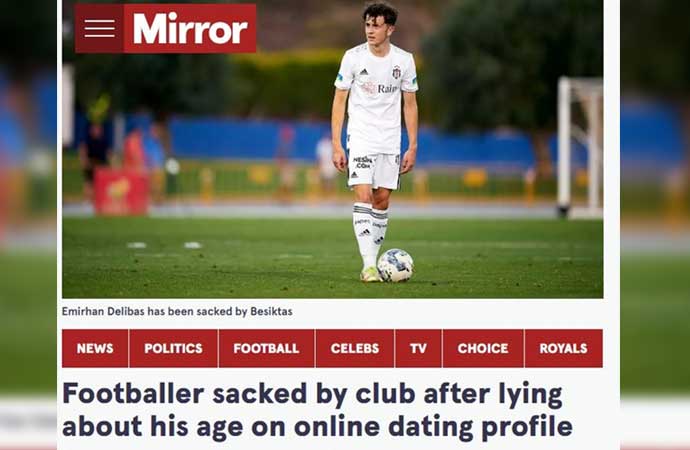Click the Mirror logo
The image size is (690, 450).
pos(190,29)
